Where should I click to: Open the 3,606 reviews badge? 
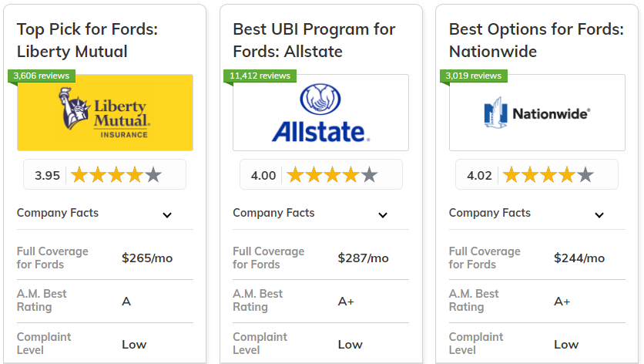point(41,76)
